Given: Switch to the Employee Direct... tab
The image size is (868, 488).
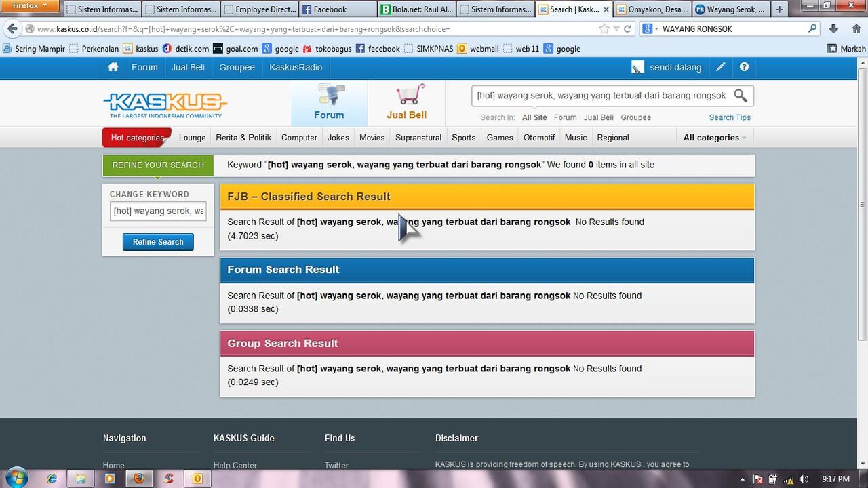Looking at the screenshot, I should 260,9.
